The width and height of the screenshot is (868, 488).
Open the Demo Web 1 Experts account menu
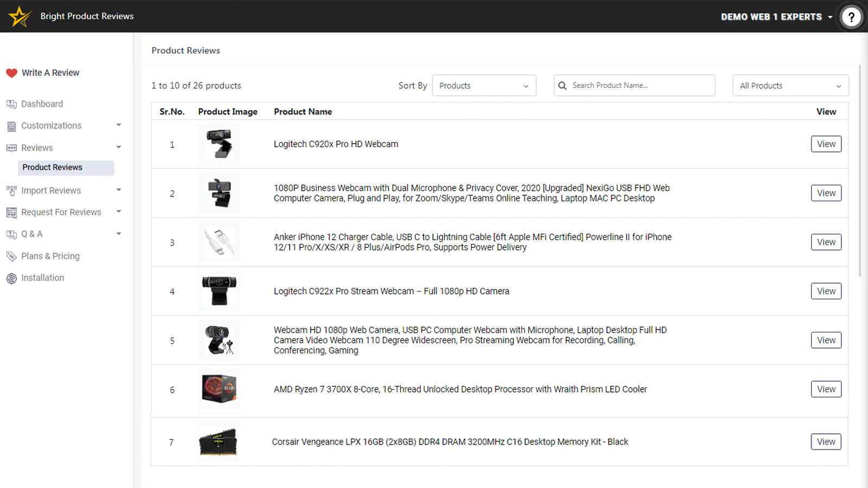point(776,17)
